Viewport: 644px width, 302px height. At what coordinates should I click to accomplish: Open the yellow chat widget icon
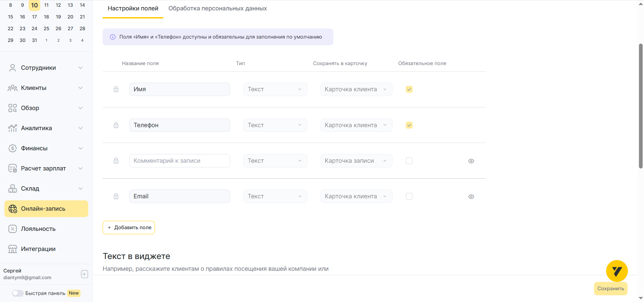pos(616,271)
